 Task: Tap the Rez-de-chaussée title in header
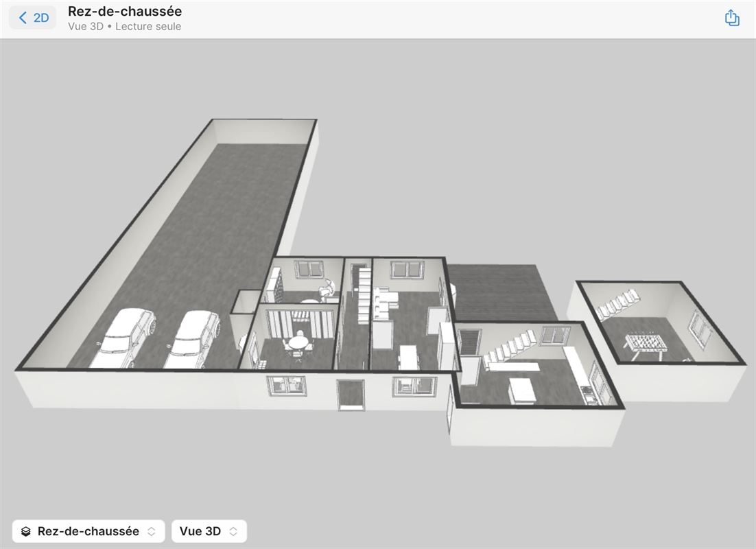(x=125, y=12)
